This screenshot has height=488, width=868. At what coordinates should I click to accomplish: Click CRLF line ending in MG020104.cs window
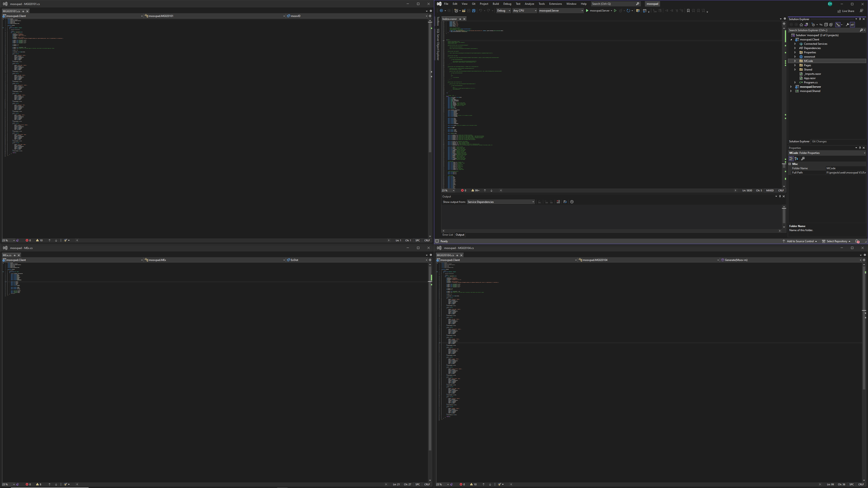[x=861, y=484]
